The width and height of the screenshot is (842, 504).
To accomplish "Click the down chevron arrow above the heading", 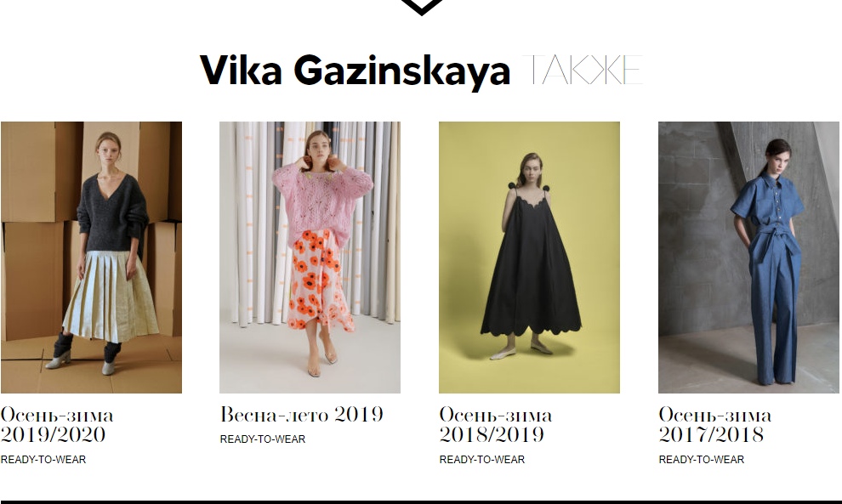I will click(422, 7).
